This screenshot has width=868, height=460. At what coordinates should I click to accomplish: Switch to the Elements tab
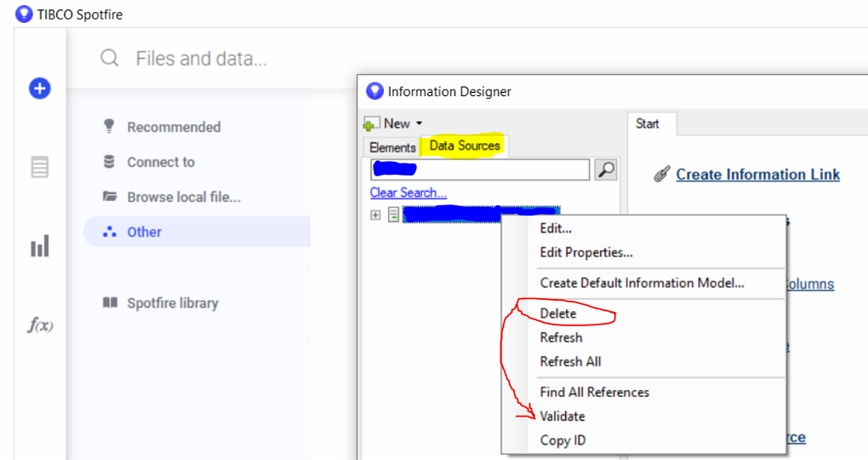click(x=392, y=147)
